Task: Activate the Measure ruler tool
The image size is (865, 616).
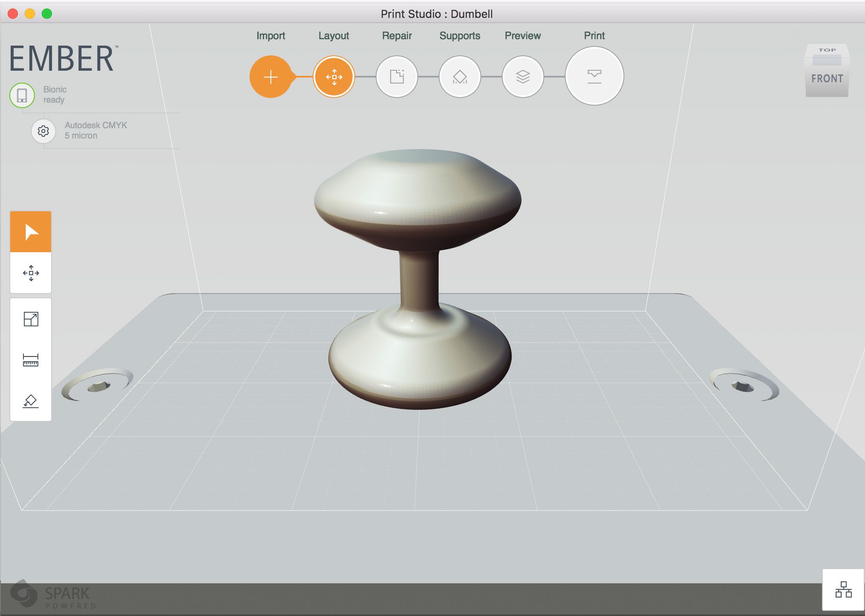Action: (30, 360)
